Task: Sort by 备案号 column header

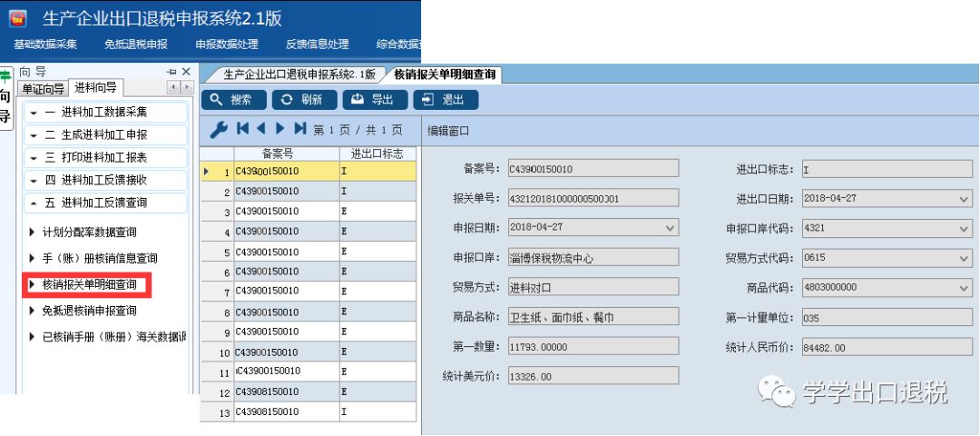Action: pos(287,154)
